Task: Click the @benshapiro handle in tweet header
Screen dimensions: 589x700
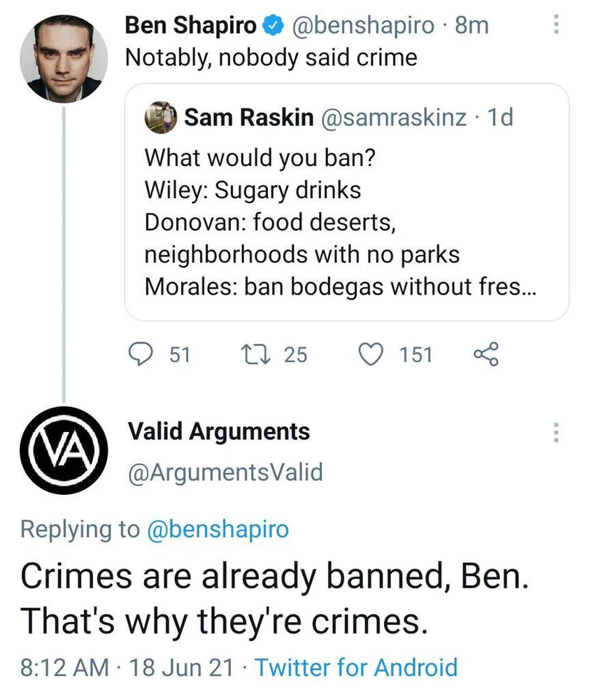Action: [x=363, y=26]
